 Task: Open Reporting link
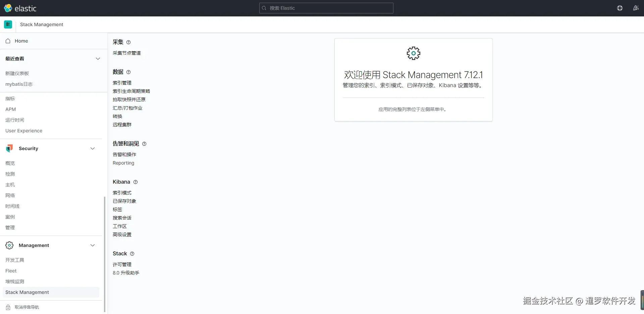(123, 163)
